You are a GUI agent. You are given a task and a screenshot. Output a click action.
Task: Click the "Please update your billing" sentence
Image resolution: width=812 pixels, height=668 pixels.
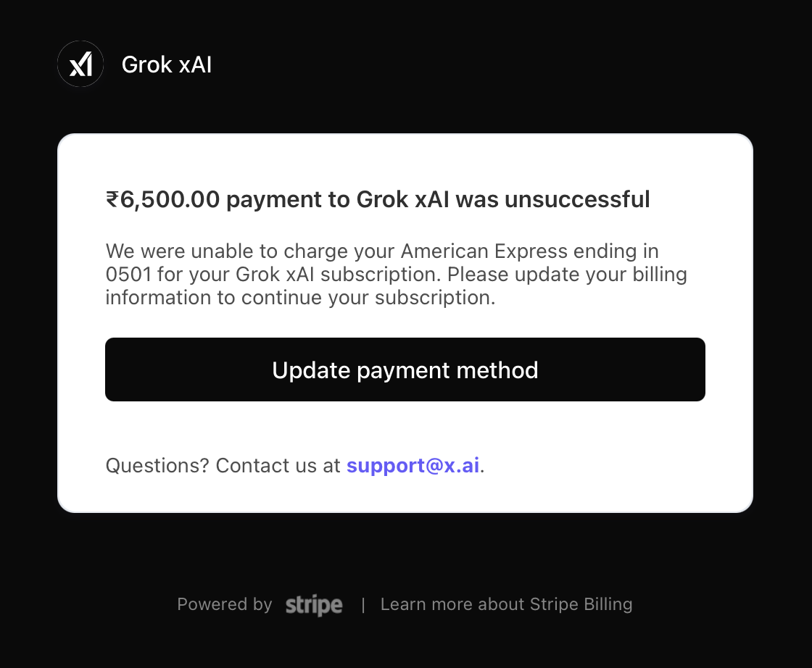click(x=567, y=275)
